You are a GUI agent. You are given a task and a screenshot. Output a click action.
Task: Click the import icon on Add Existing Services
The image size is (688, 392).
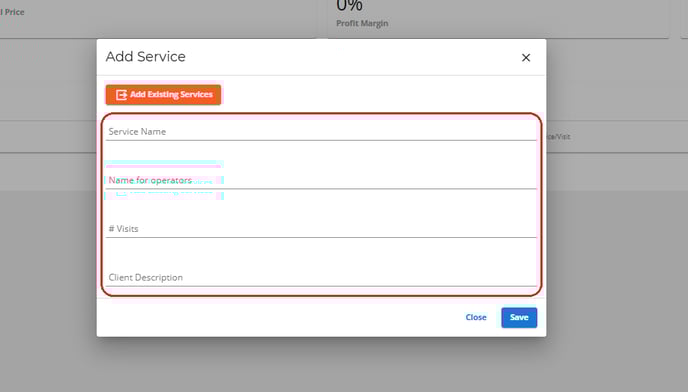click(x=121, y=95)
